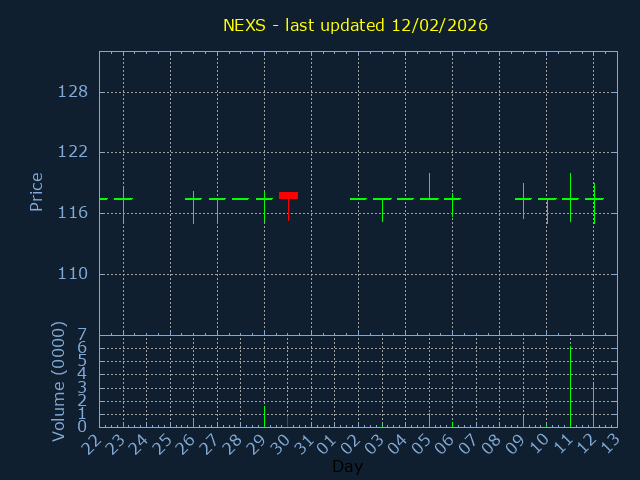Click the 116 price tick label
The image size is (640, 480).
[73, 213]
